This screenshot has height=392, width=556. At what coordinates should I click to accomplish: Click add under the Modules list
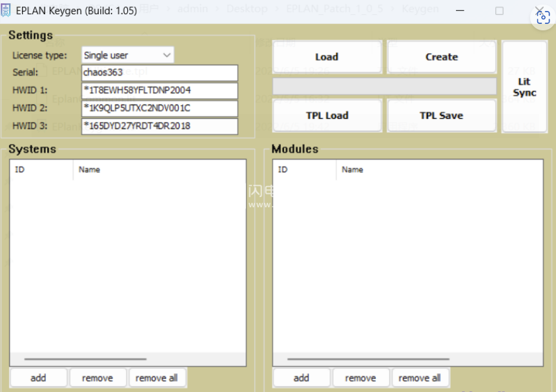coord(302,378)
